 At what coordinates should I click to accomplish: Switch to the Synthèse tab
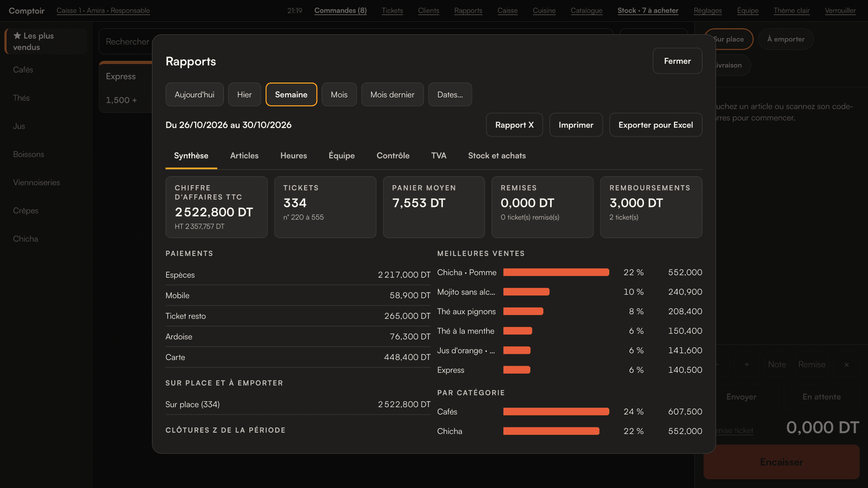[x=191, y=156]
